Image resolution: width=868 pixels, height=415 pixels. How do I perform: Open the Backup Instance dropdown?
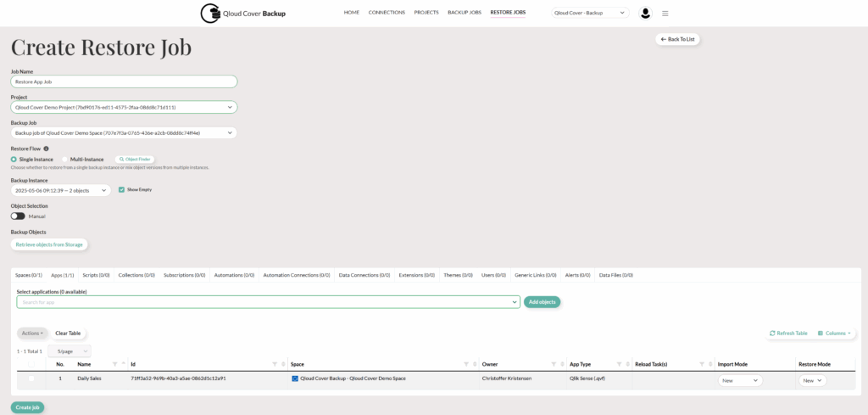(104, 190)
